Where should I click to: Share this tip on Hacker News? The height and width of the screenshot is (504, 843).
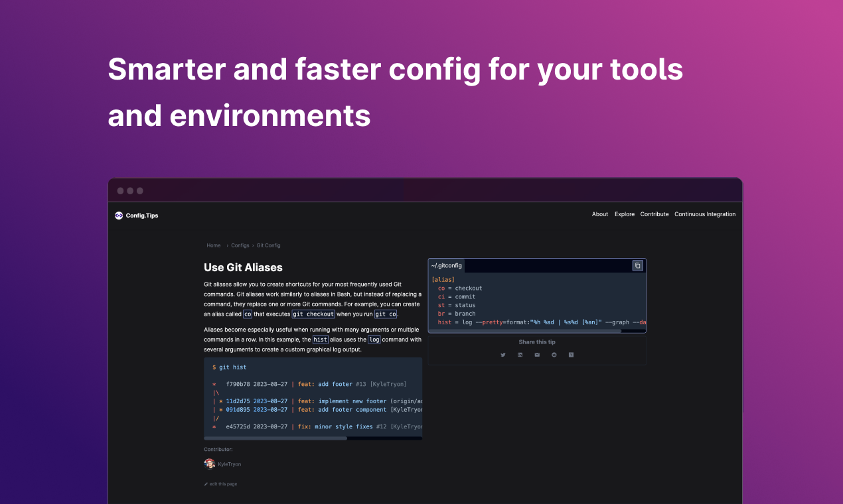pyautogui.click(x=571, y=355)
